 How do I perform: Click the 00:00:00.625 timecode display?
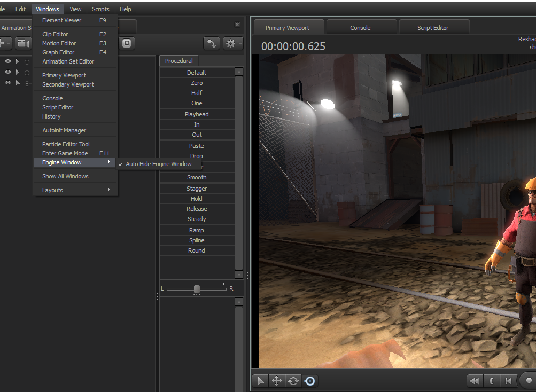click(293, 46)
